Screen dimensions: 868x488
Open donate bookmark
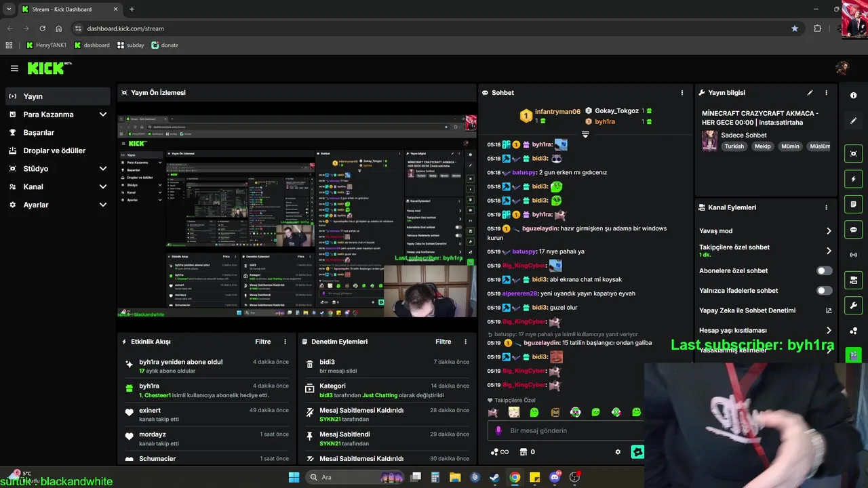tap(165, 45)
